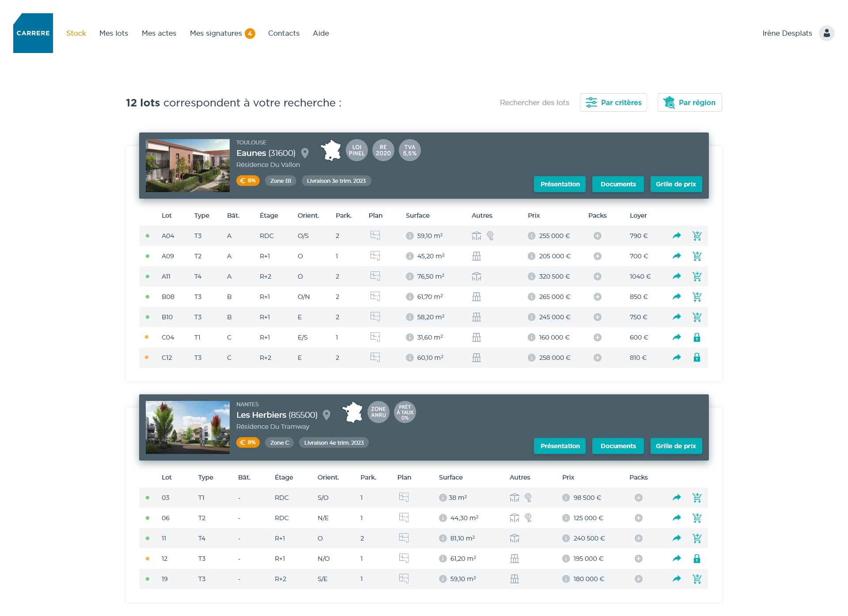Open map pin next to Eaunes (31600)
Screen dimensions: 848x616
[305, 153]
